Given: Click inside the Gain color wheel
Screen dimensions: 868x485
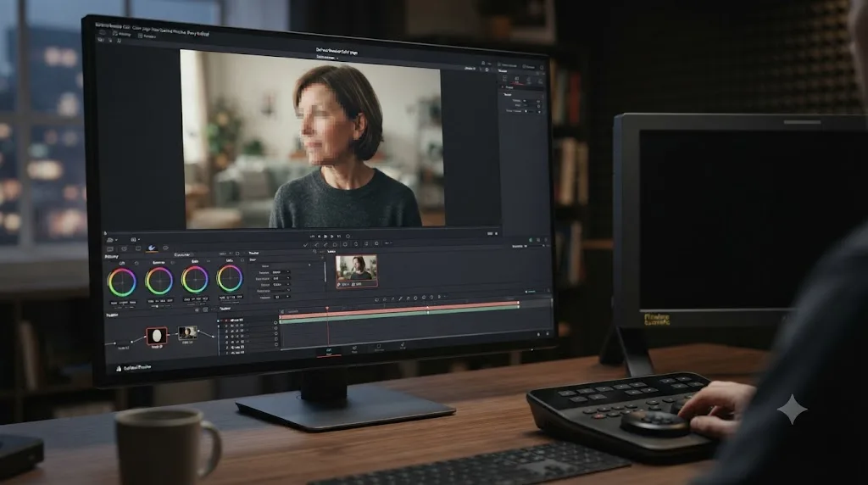Looking at the screenshot, I should pos(195,280).
